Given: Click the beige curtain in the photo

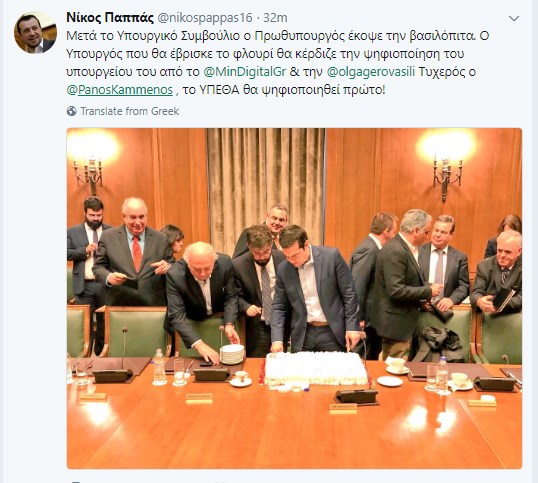Looking at the screenshot, I should coord(266,178).
